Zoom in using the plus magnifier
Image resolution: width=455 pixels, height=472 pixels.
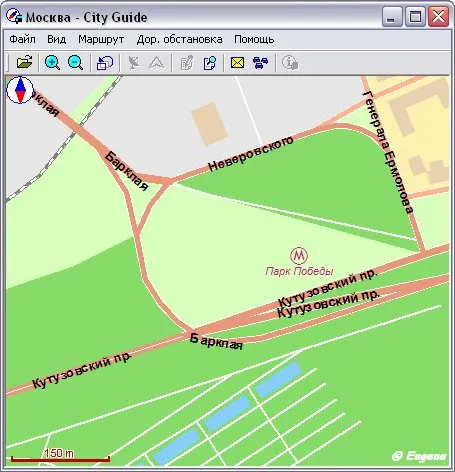point(52,62)
